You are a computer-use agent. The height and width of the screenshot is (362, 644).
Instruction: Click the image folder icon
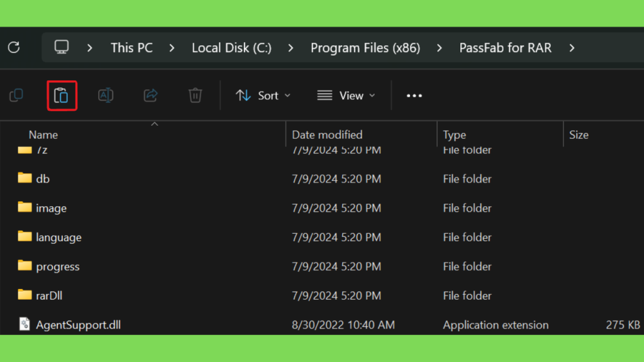25,207
